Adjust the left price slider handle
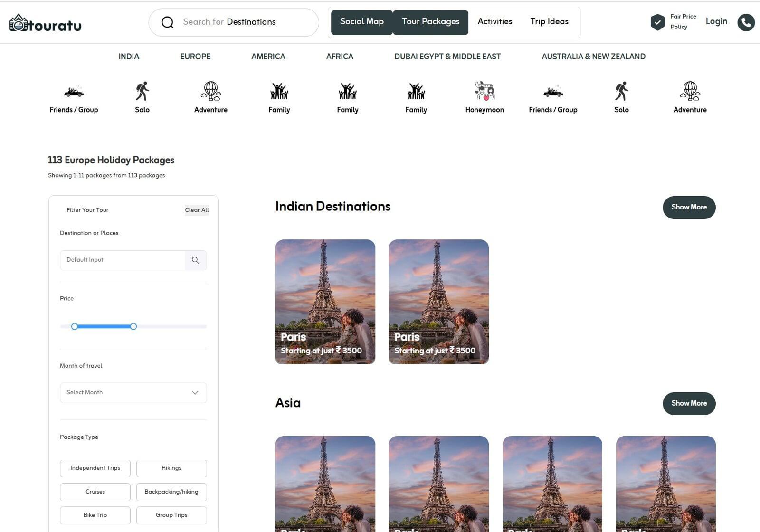 [x=75, y=326]
